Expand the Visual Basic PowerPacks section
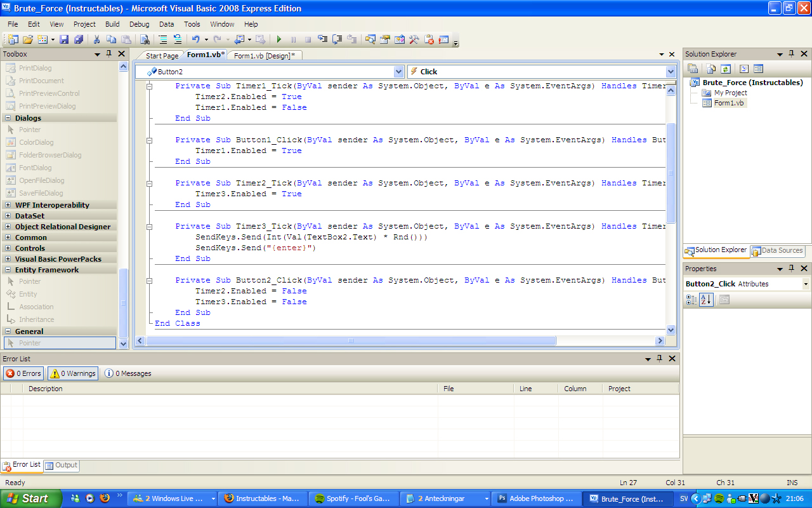Screen dimensions: 812x508 (x=9, y=259)
